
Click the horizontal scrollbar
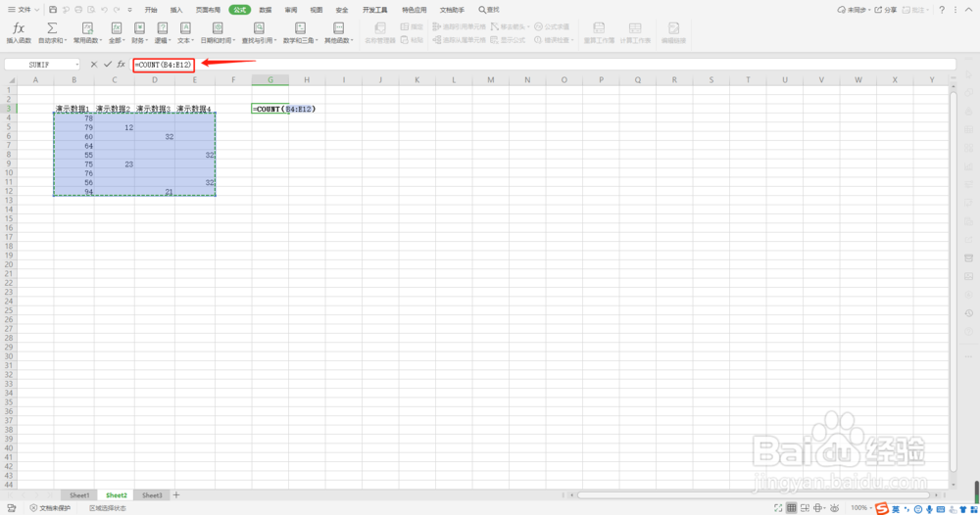[x=755, y=495]
